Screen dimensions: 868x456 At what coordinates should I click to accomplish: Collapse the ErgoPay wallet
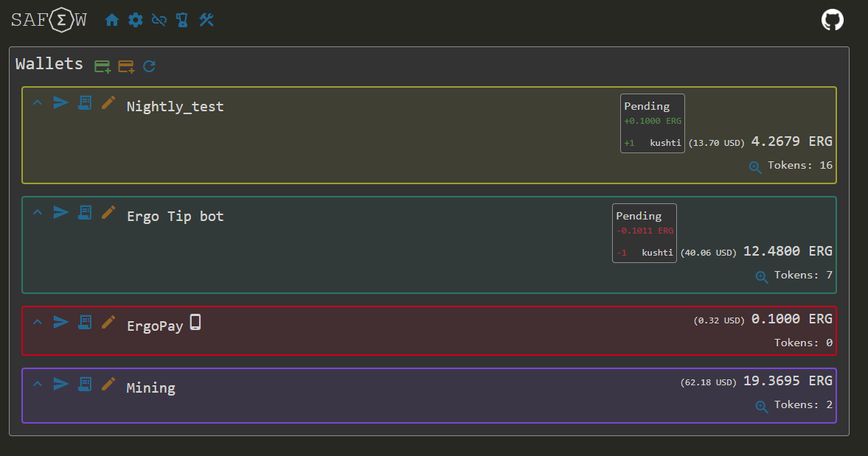tap(38, 322)
